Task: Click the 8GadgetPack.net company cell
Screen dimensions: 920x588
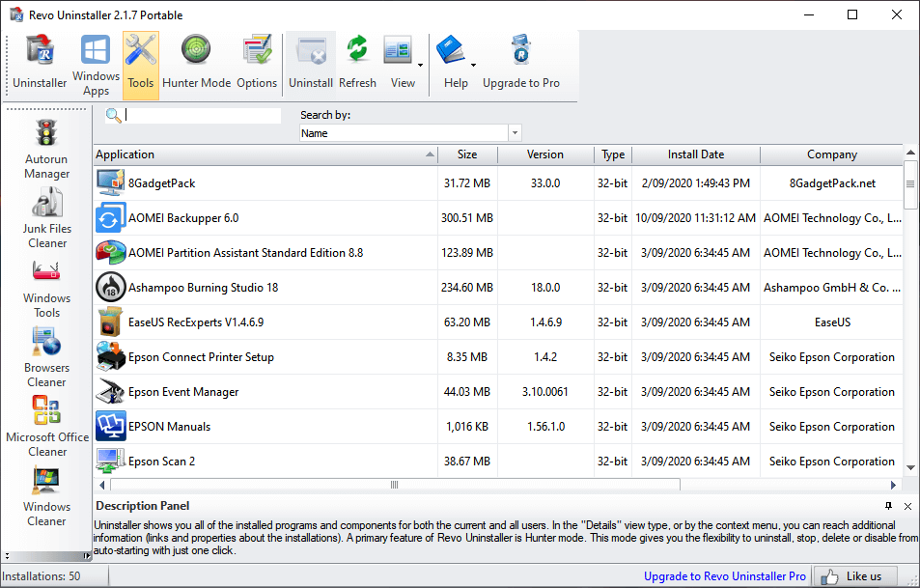Action: tap(832, 183)
